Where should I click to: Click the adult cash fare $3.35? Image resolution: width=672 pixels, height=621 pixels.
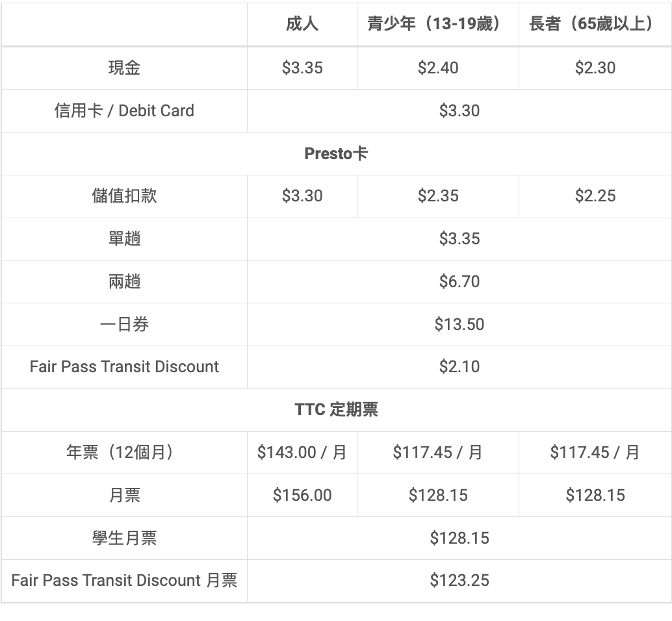(302, 68)
